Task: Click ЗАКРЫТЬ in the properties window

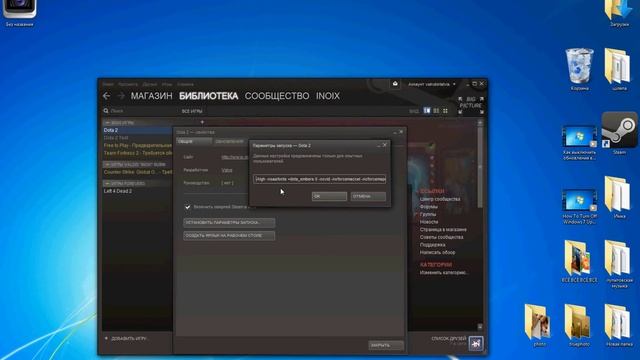Action: coord(386,345)
